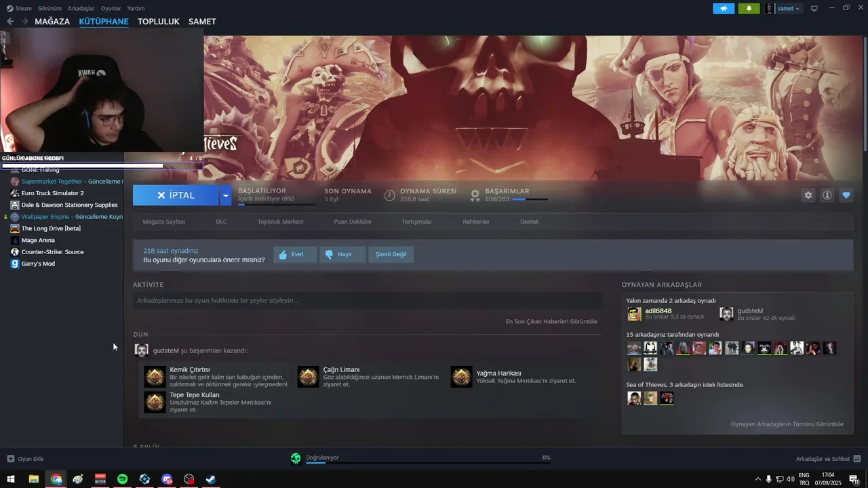Open the Görünüm menu
Viewport: 868px width, 488px height.
click(50, 9)
